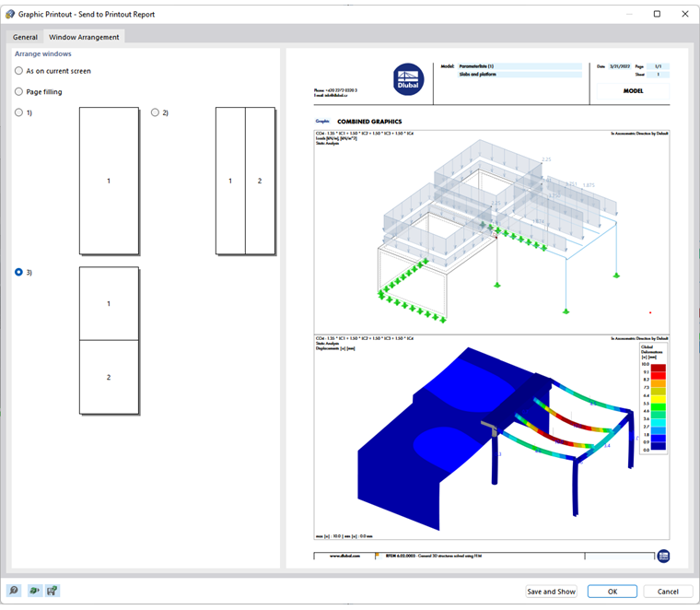Click the stacked layout thumbnail for option 3
Image resolution: width=700 pixels, height=610 pixels.
[x=109, y=341]
